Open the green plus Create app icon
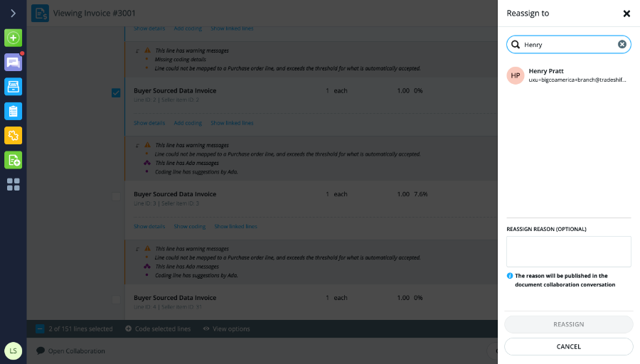 tap(13, 38)
